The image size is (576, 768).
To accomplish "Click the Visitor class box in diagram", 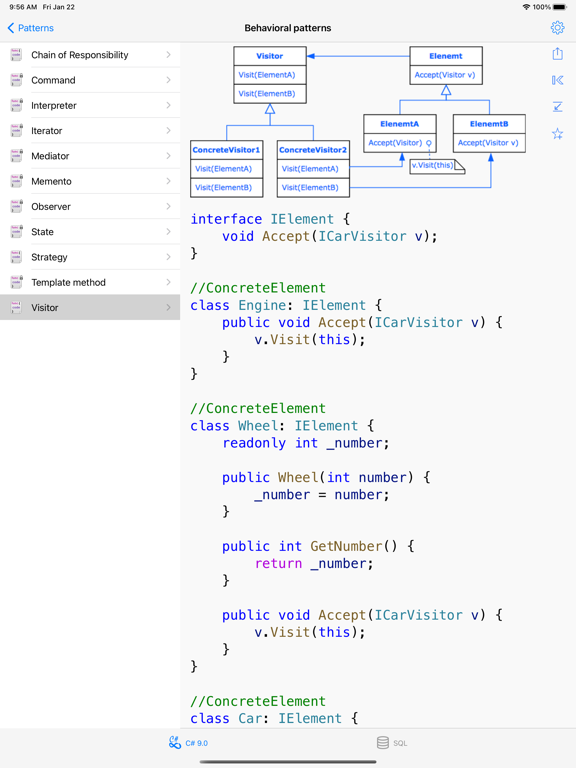I will (x=270, y=75).
